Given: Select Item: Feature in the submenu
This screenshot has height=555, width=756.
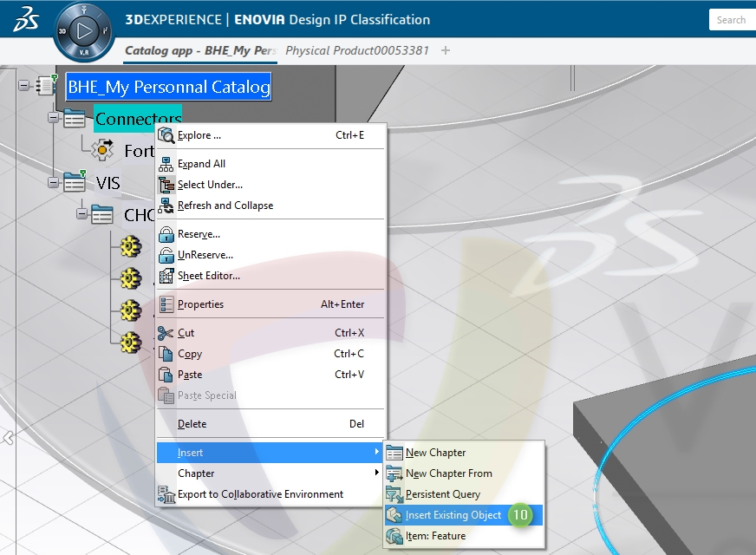Looking at the screenshot, I should [x=464, y=536].
